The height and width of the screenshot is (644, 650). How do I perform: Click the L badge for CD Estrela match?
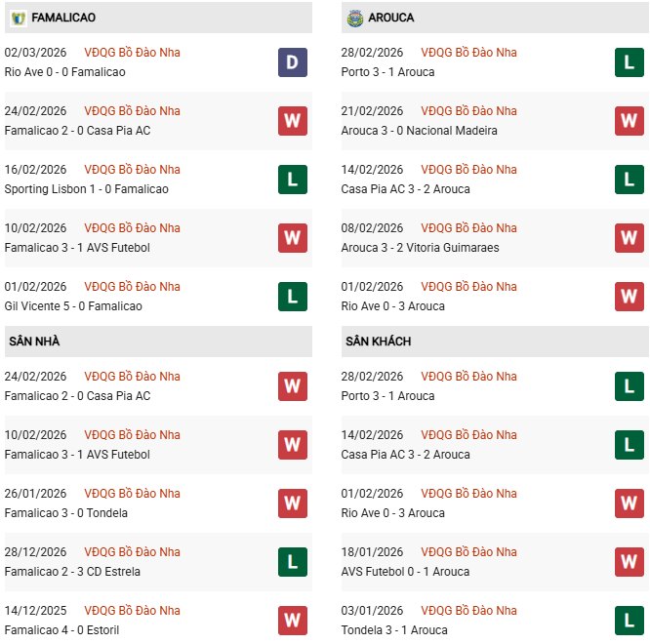click(292, 562)
